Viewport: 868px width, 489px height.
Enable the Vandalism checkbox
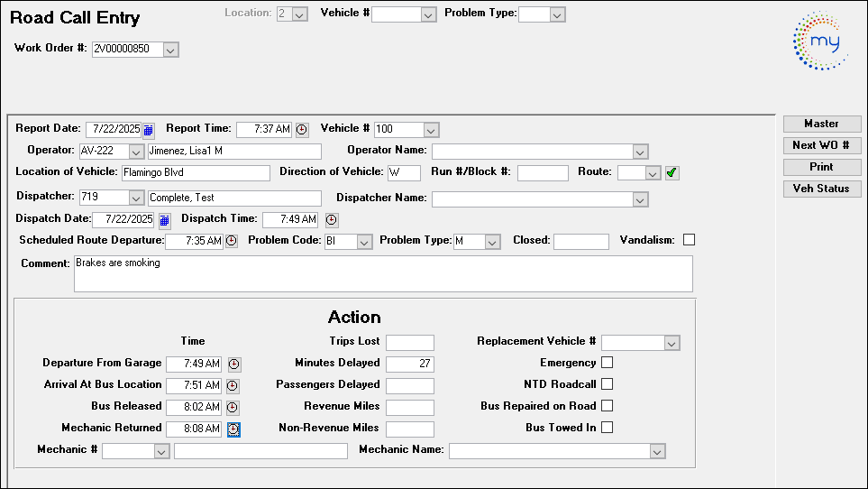(x=690, y=240)
